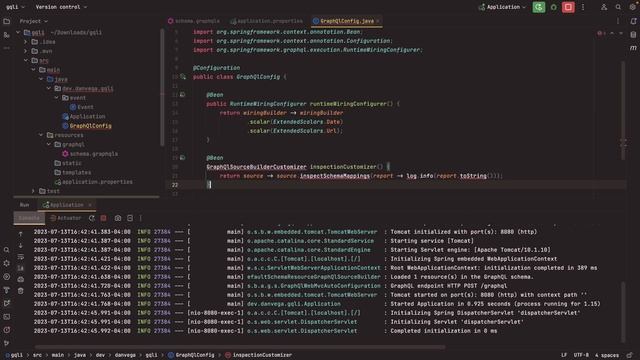Open Git tool window icon at bottom-left
The width and height of the screenshot is (640, 360).
(x=7, y=343)
